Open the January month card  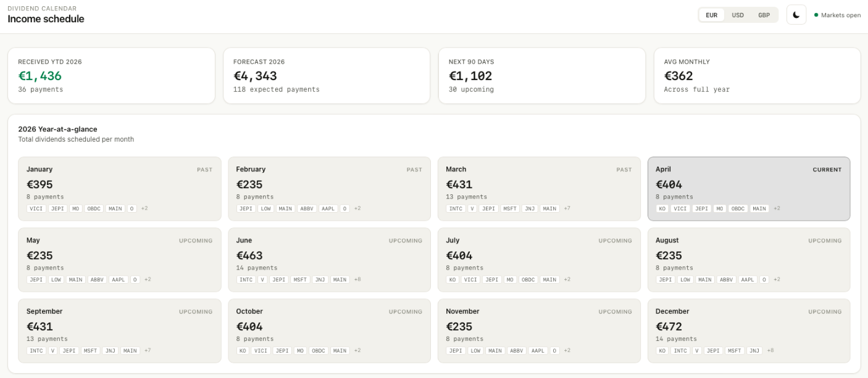point(119,188)
